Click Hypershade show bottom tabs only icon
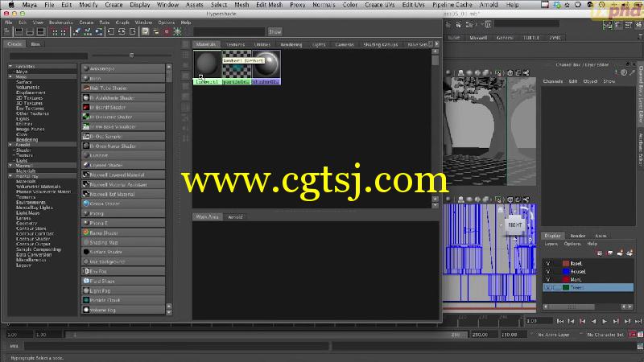 (x=30, y=31)
